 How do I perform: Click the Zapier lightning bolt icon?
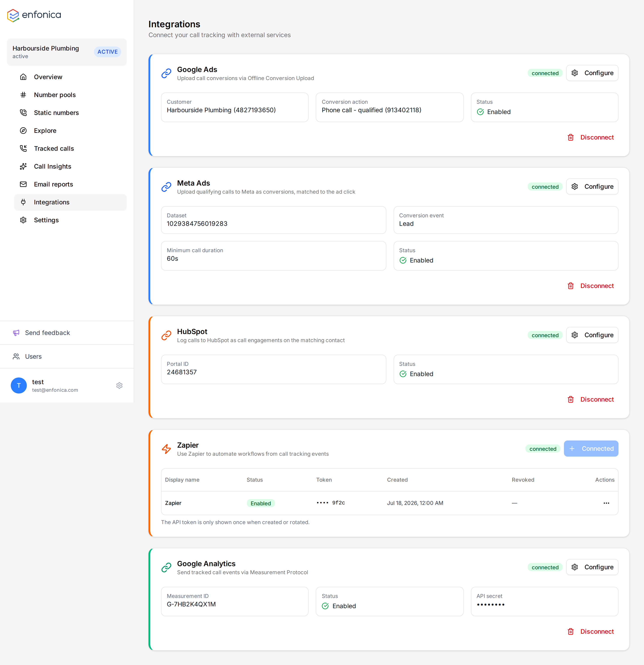click(166, 449)
